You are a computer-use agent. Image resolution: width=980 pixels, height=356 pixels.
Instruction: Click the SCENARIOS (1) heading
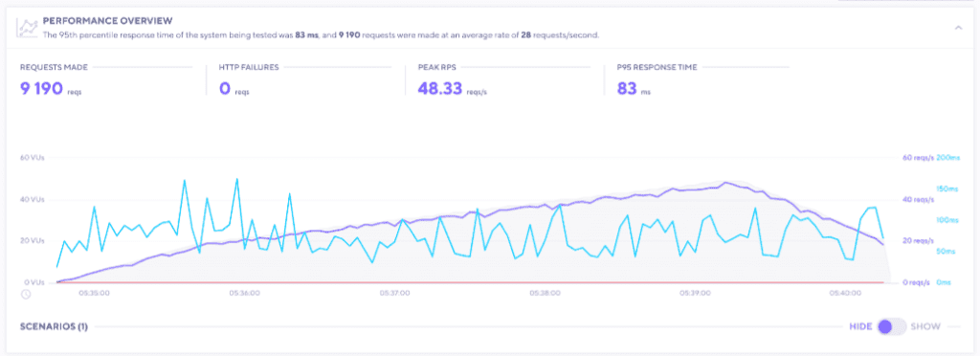(54, 326)
